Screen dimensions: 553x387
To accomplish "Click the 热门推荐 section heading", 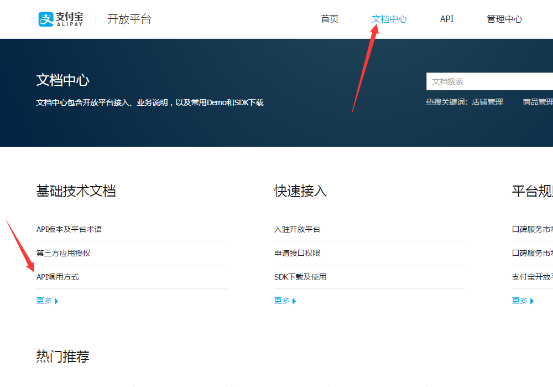I will point(62,356).
